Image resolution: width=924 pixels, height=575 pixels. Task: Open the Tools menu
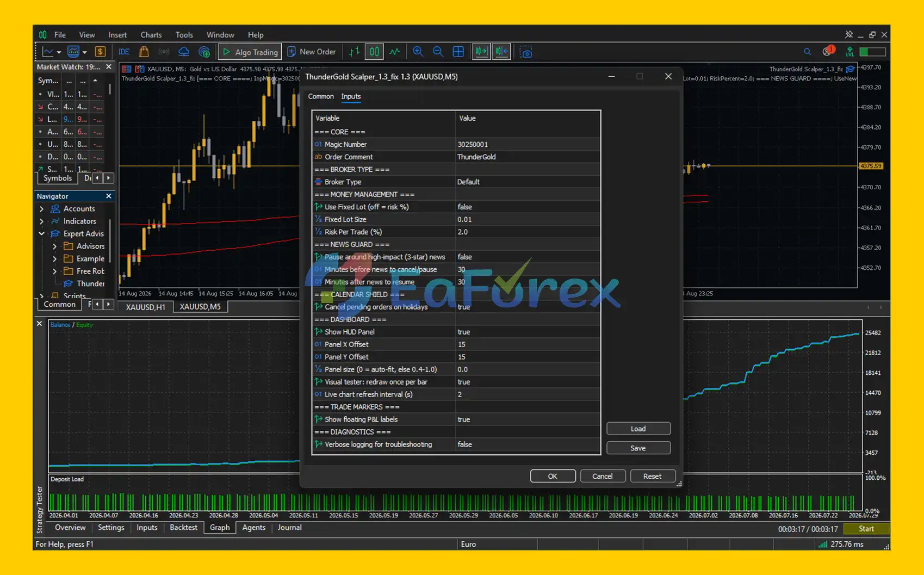184,34
